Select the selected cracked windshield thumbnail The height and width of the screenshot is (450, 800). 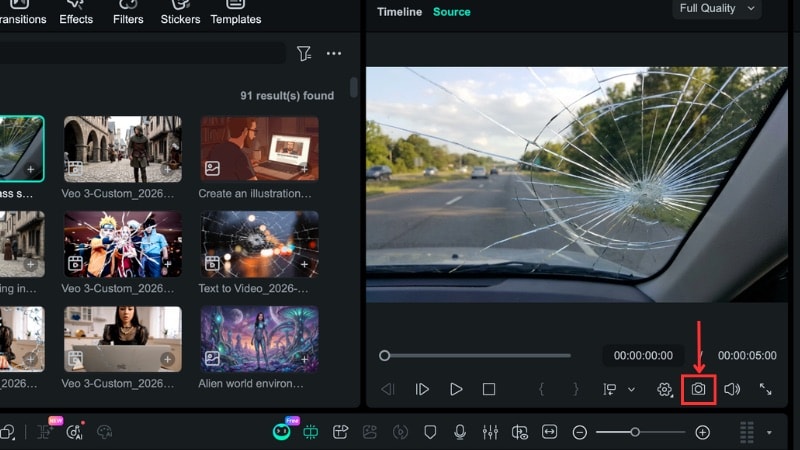(21, 149)
